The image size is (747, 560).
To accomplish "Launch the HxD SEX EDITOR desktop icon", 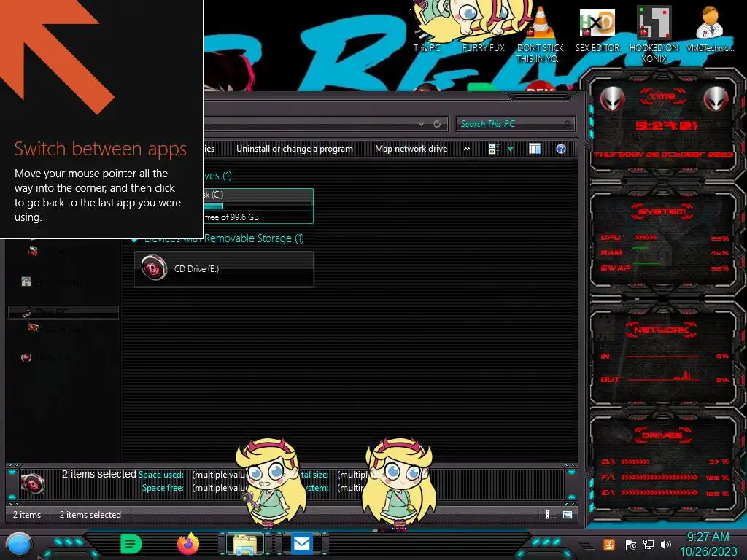I will [597, 28].
